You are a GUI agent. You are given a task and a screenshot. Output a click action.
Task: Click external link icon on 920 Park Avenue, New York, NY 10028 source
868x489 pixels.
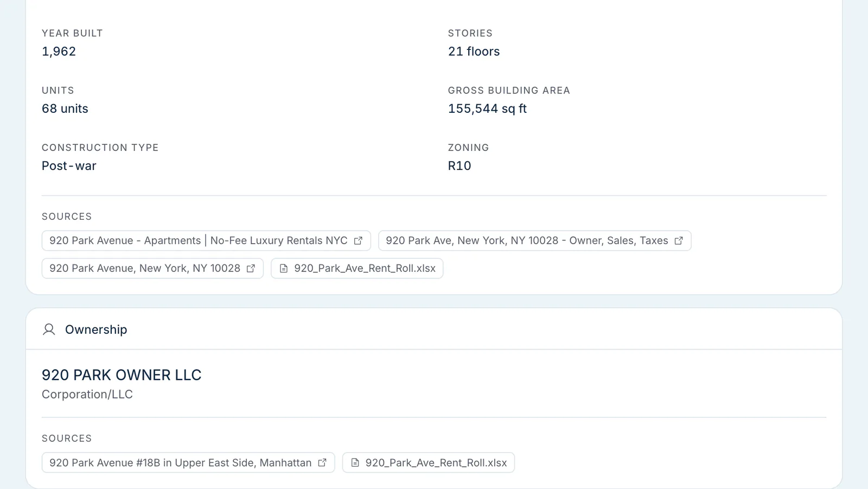pyautogui.click(x=251, y=268)
